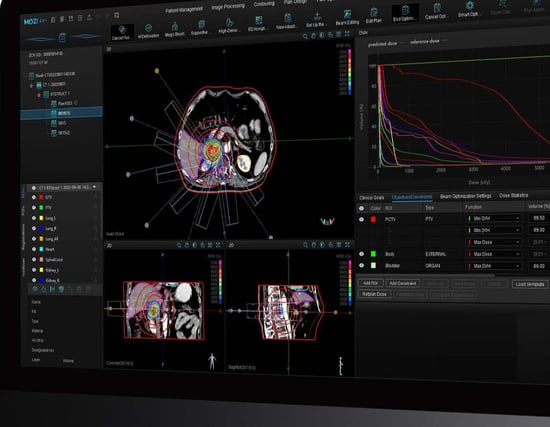
Task: Toggle visibility of the GTV ROI
Action: pos(34,197)
